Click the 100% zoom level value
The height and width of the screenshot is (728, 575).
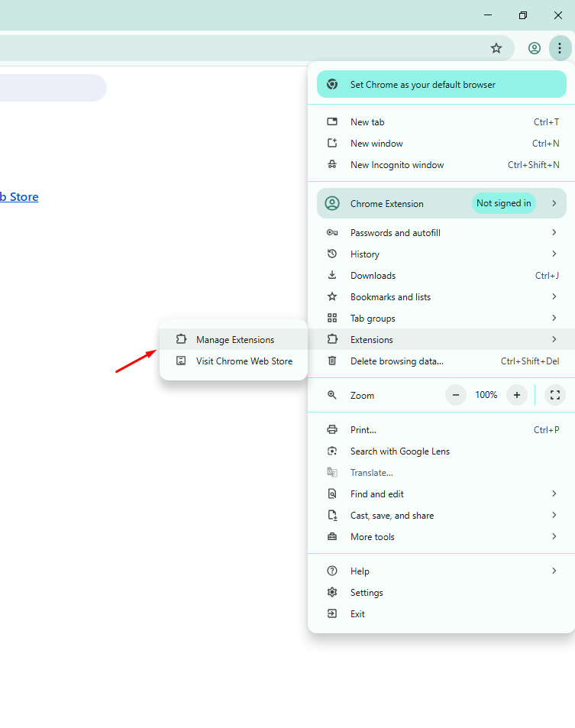click(486, 395)
